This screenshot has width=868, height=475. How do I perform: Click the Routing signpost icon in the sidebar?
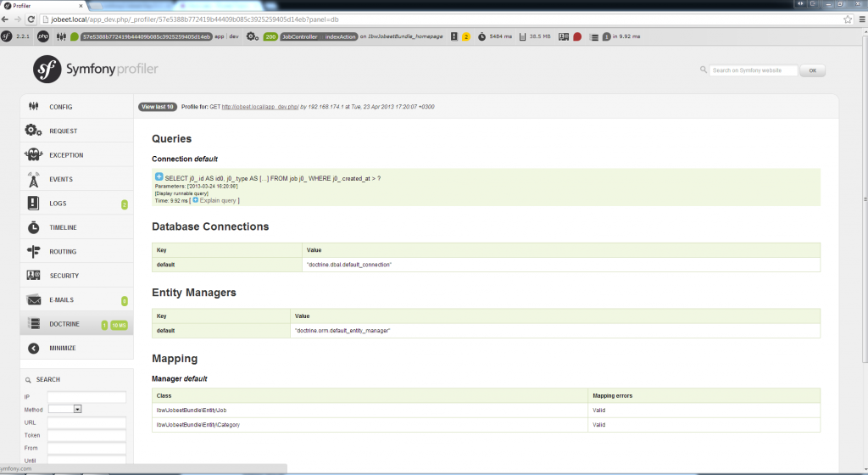[x=33, y=251]
